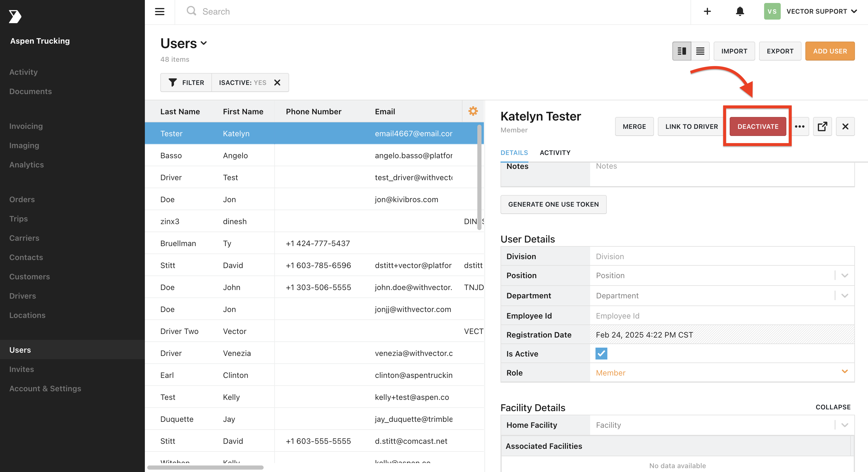Screen dimensions: 868x472
Task: Open the more actions ellipsis
Action: (x=800, y=127)
